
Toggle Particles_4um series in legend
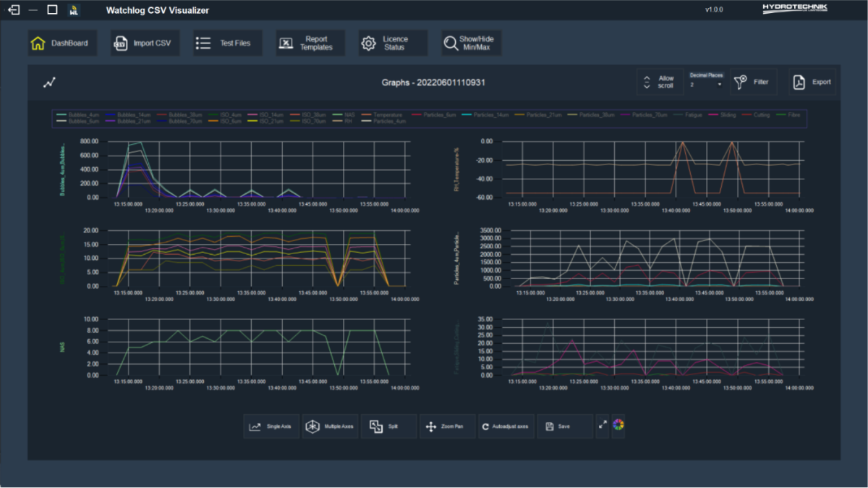tap(383, 121)
